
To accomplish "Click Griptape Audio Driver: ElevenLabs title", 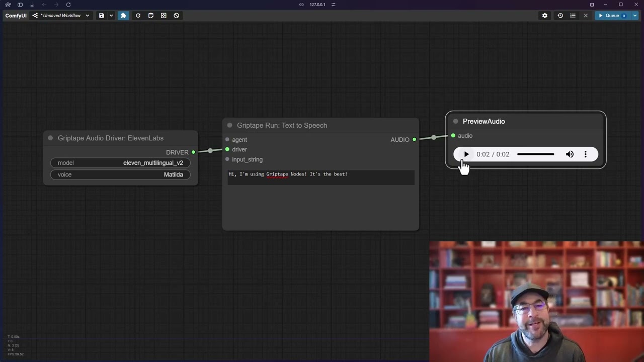I will coord(111,138).
